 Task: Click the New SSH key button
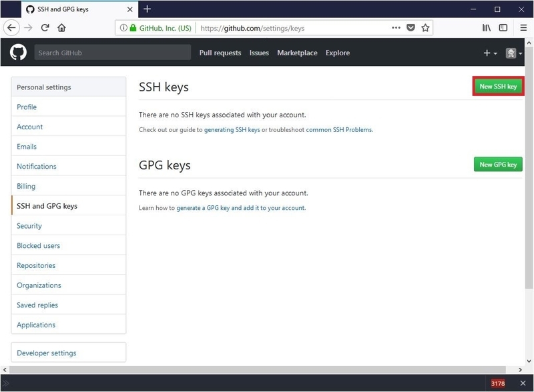[x=498, y=87]
